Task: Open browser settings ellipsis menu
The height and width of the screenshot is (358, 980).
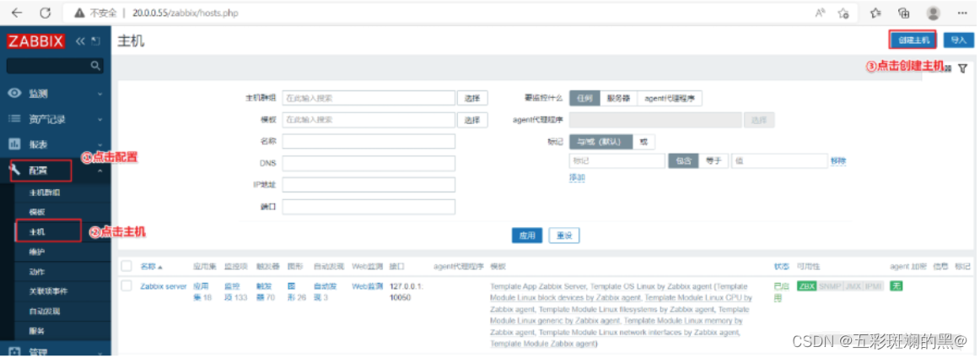Action: [962, 13]
